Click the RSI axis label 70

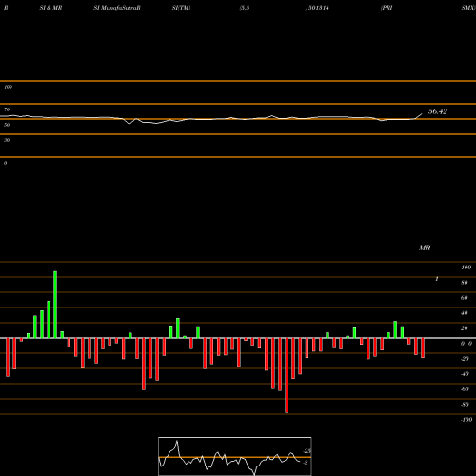point(7,109)
